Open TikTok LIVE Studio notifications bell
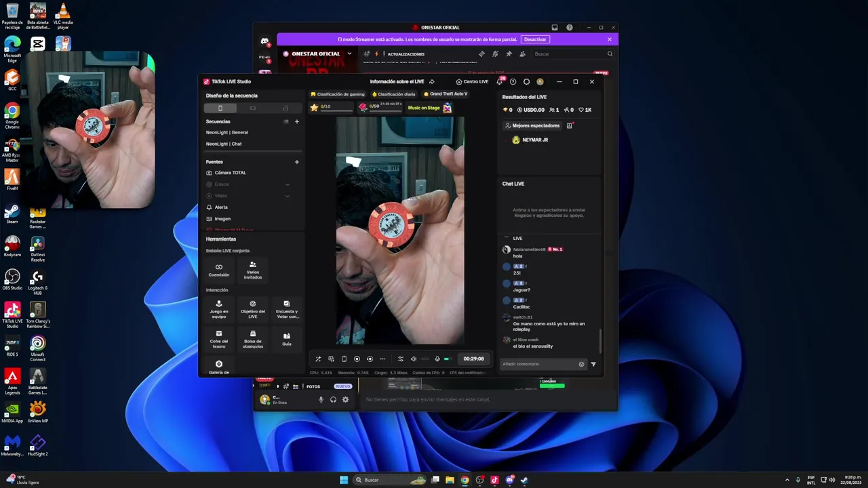 [x=500, y=81]
